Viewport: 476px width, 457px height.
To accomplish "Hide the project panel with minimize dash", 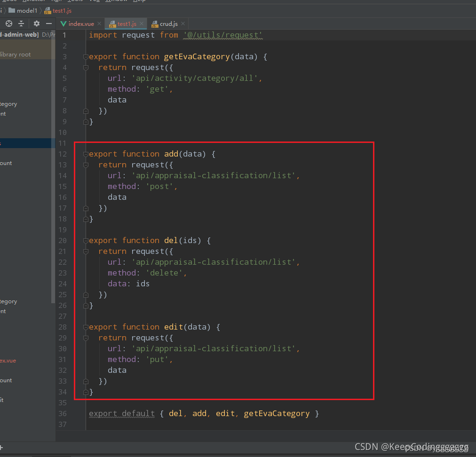I will tap(49, 24).
